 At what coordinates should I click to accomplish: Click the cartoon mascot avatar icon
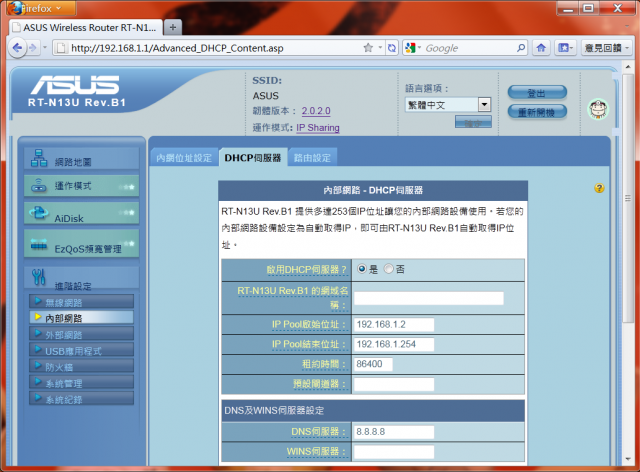(598, 109)
